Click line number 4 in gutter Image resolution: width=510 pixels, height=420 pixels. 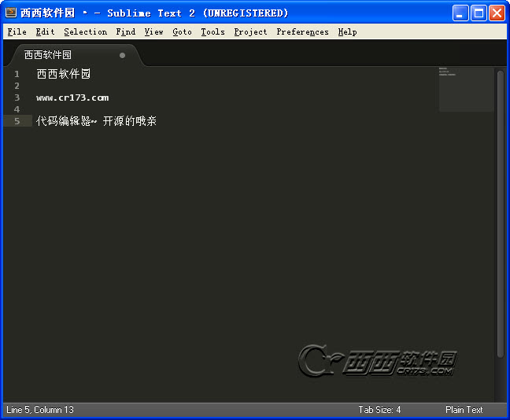pyautogui.click(x=17, y=109)
